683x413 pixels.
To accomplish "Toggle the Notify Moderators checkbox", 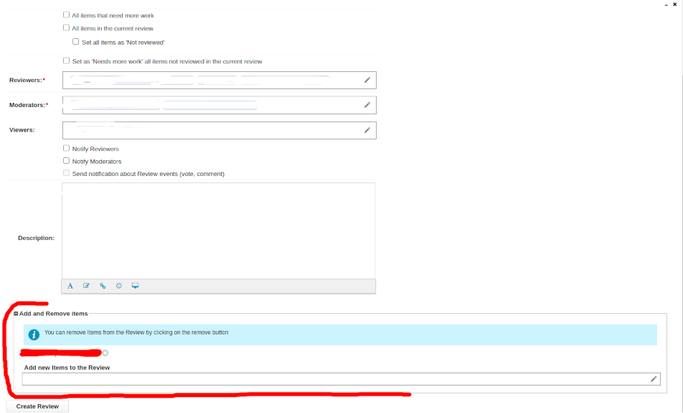I will (x=66, y=161).
